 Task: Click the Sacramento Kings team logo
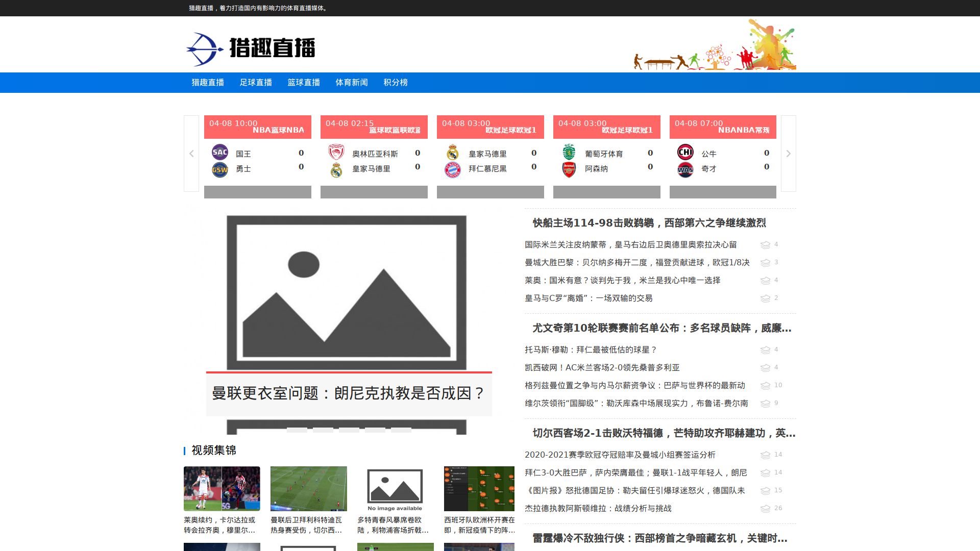(220, 152)
